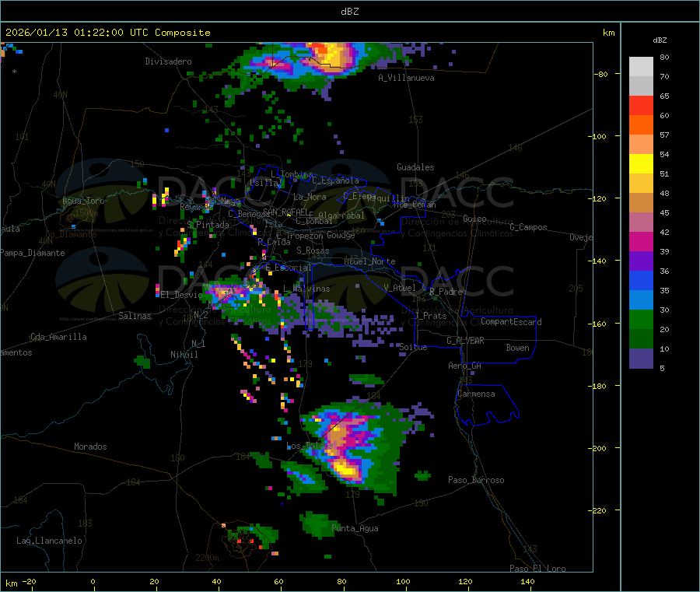Click the 'Cda_Amarilla' map label
The height and width of the screenshot is (592, 700).
point(58,337)
